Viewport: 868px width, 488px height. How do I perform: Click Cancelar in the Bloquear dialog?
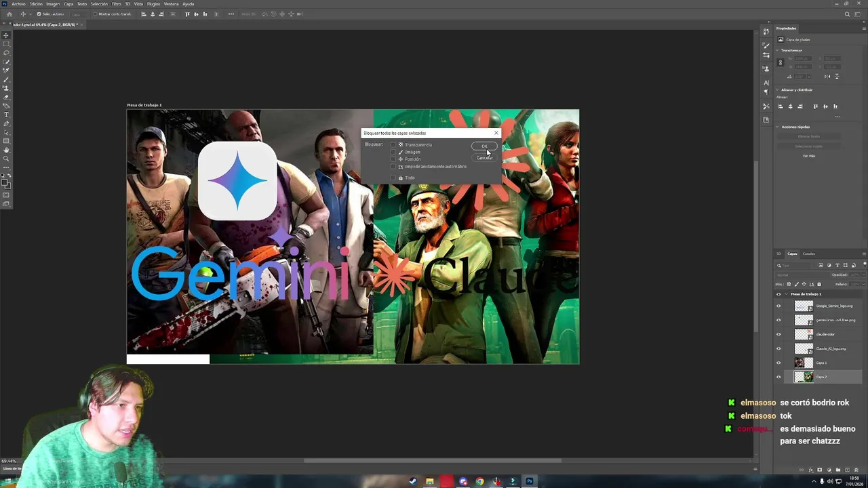coord(484,158)
